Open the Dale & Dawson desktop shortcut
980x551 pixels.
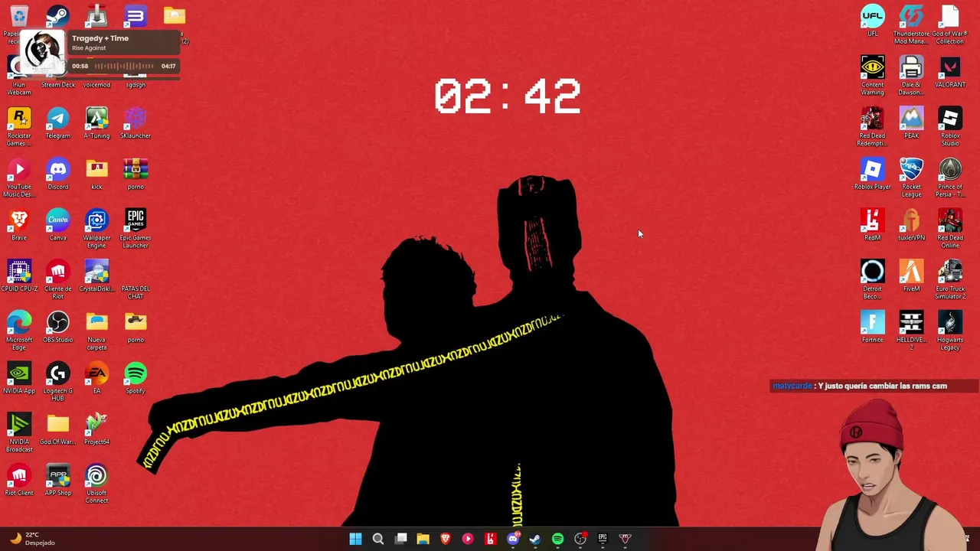[x=911, y=76]
